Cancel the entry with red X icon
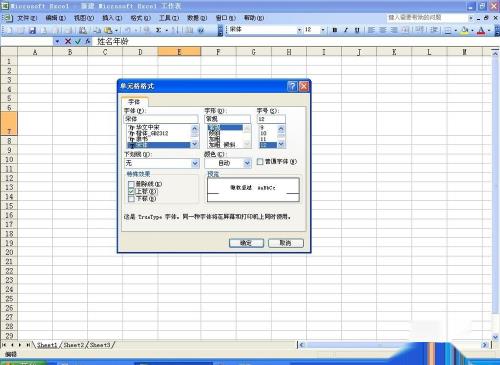Screen dimensions: 500x365 pyautogui.click(x=68, y=41)
